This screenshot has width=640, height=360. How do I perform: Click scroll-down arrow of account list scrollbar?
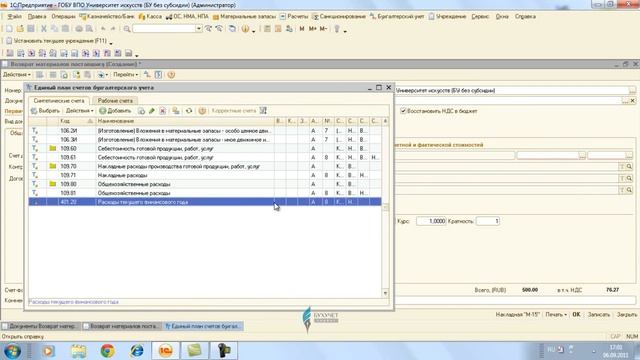click(385, 293)
